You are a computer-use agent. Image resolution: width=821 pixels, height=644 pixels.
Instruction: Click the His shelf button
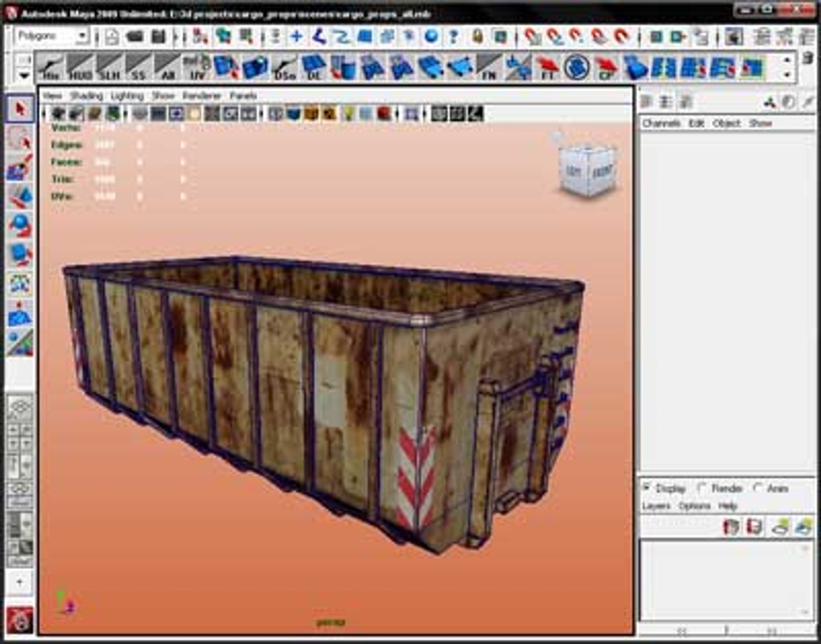click(x=51, y=67)
